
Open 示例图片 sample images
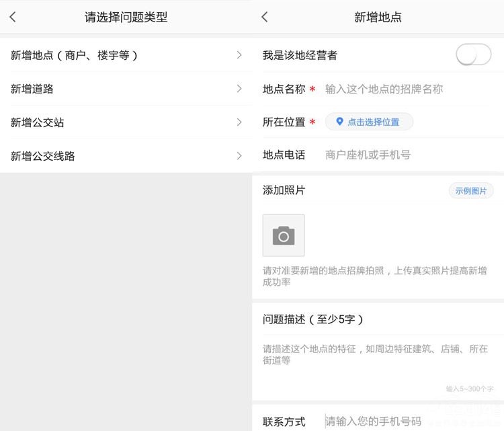coord(471,191)
